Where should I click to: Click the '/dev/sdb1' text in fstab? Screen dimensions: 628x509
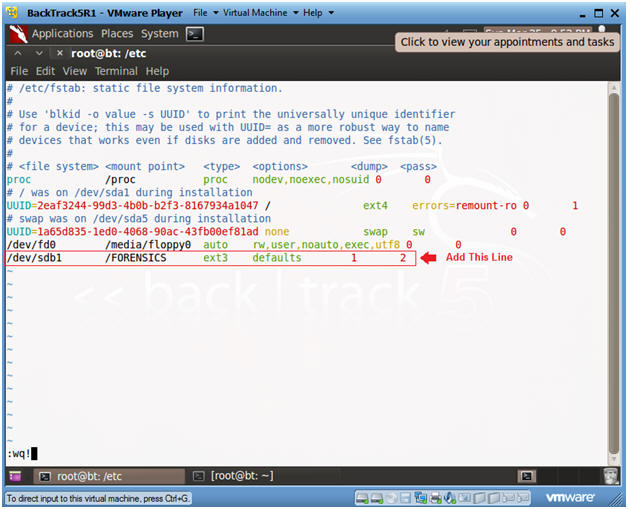(34, 258)
